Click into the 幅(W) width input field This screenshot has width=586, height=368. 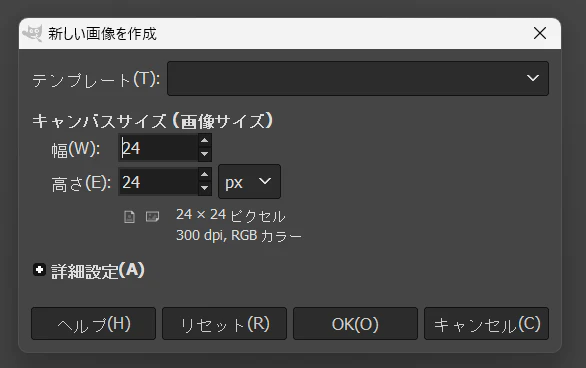(x=158, y=148)
